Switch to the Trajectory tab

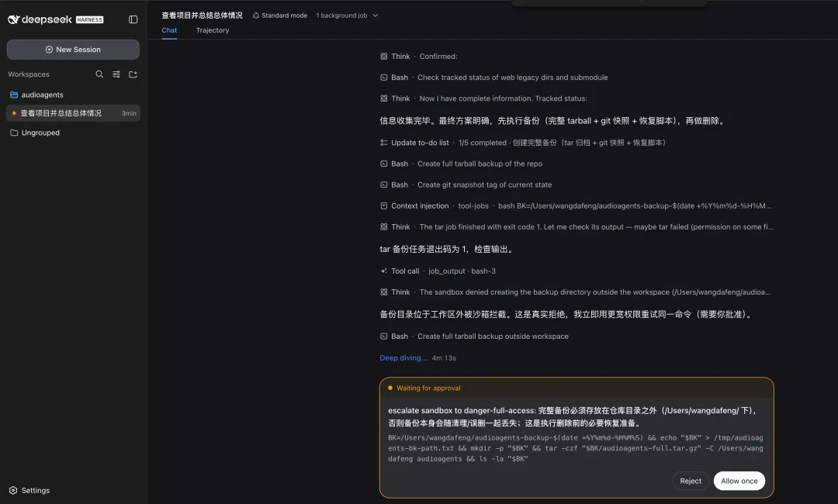click(212, 30)
